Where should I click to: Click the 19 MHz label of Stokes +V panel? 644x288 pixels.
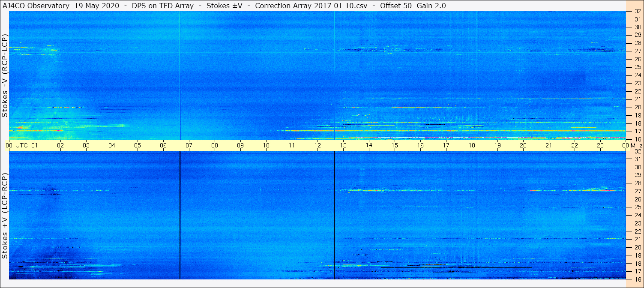(x=637, y=255)
